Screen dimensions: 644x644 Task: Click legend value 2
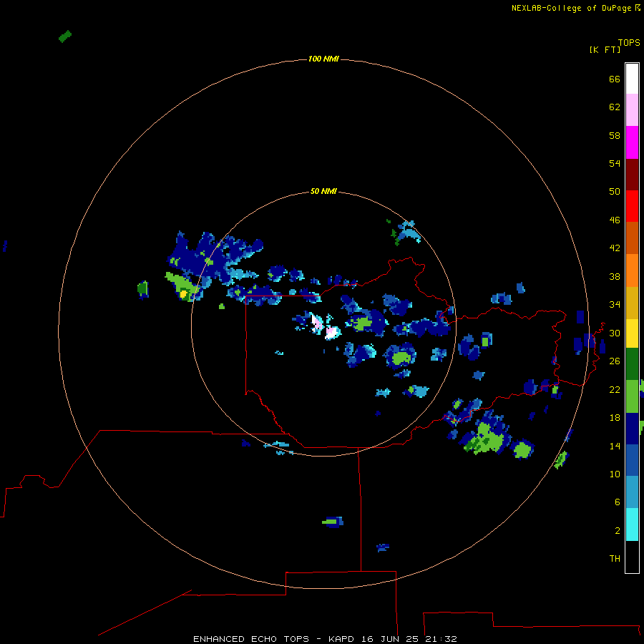click(618, 531)
